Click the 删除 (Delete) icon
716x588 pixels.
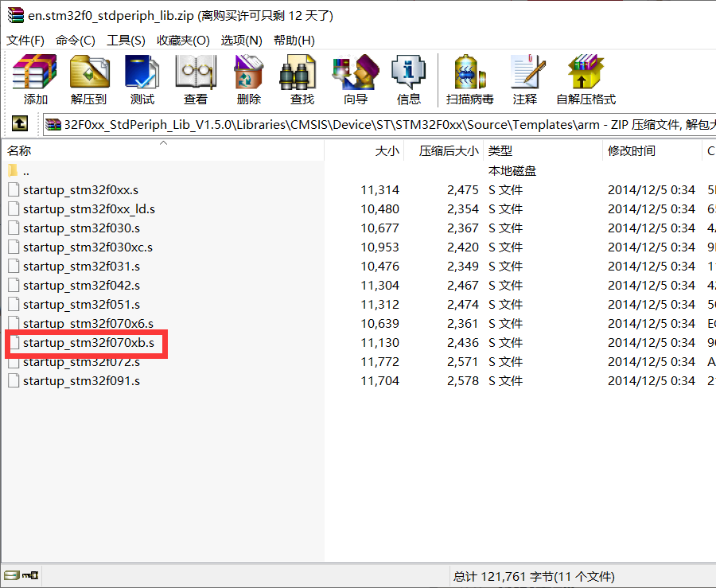pyautogui.click(x=248, y=79)
